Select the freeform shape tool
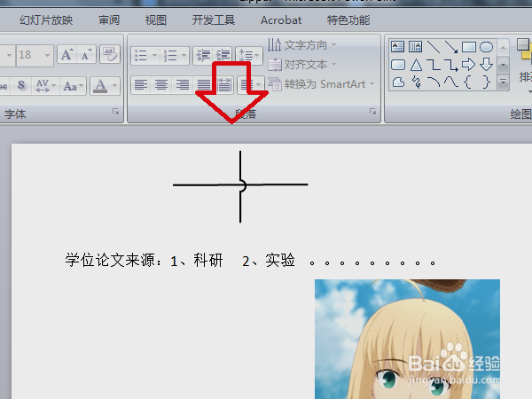 [398, 82]
